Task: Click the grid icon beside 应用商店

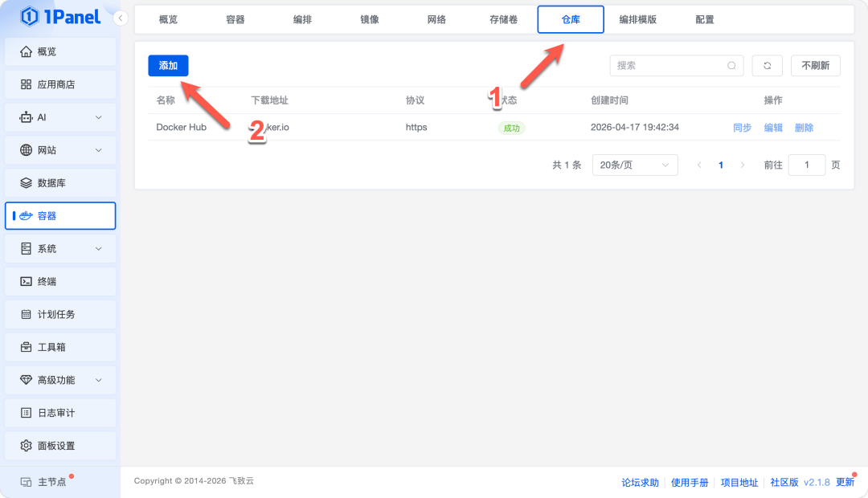Action: pyautogui.click(x=26, y=84)
